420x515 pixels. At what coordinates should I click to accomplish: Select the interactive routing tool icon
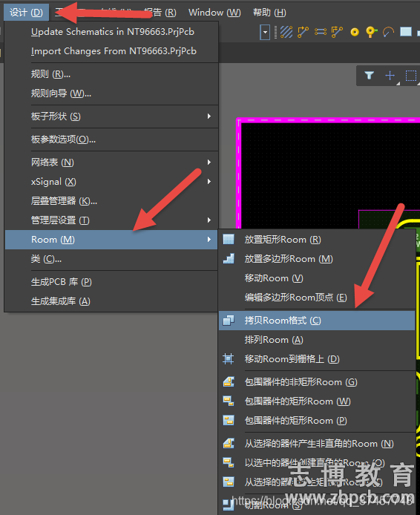[x=303, y=32]
